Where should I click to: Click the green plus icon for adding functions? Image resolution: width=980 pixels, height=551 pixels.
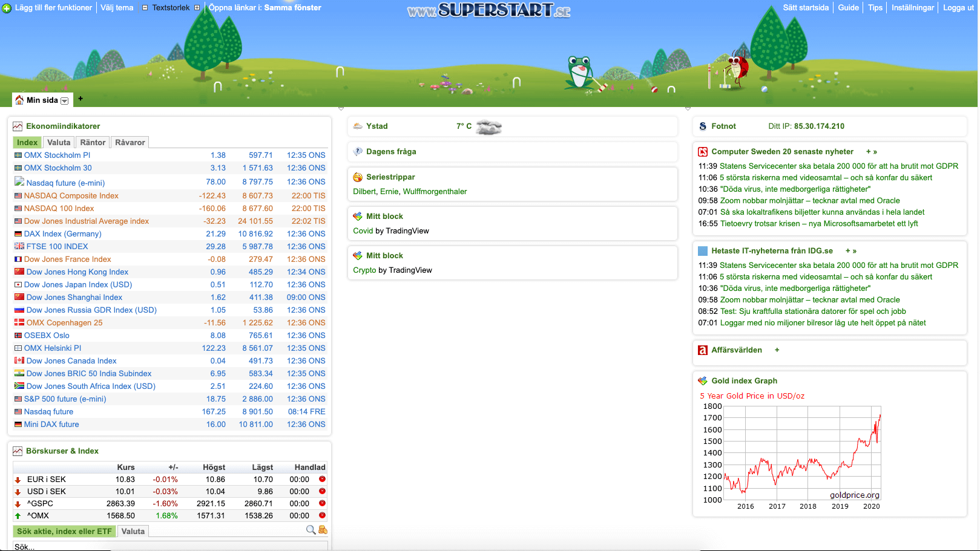(x=7, y=8)
